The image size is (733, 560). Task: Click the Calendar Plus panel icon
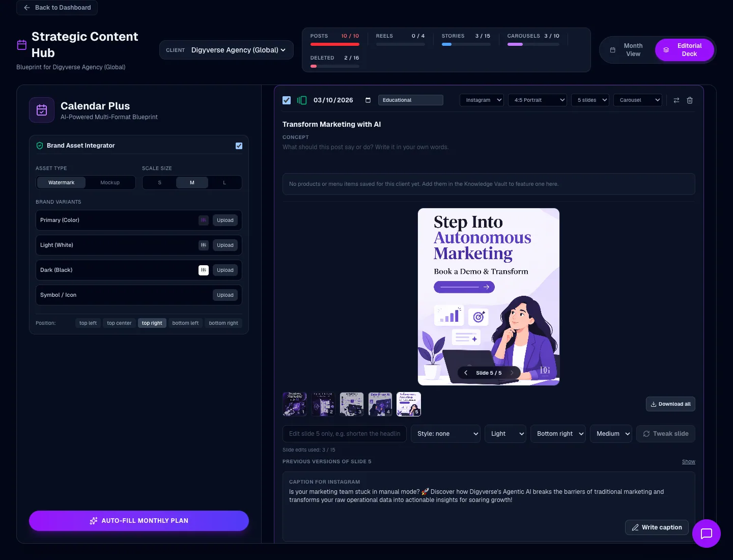pyautogui.click(x=42, y=110)
